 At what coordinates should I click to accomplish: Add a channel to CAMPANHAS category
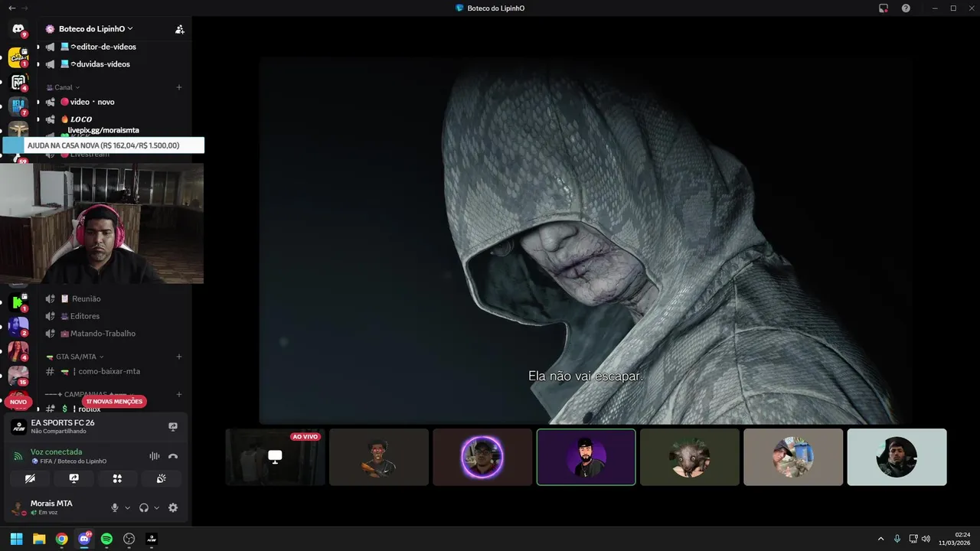(x=179, y=394)
